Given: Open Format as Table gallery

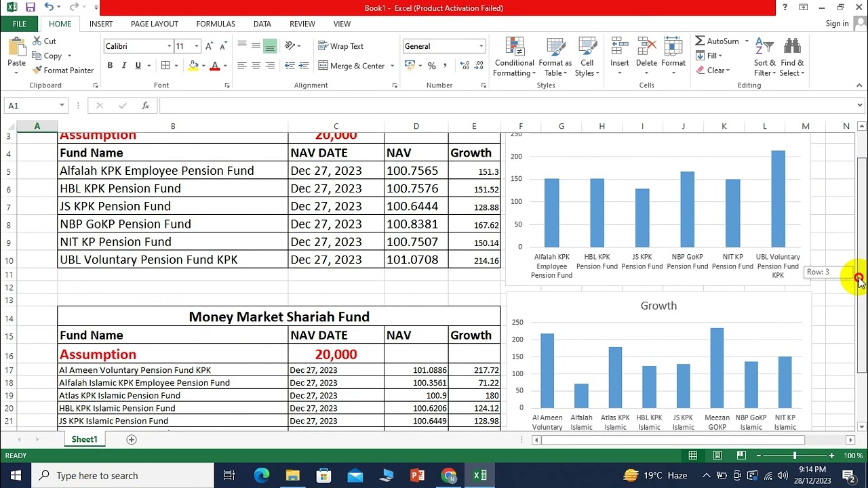Looking at the screenshot, I should coord(555,57).
